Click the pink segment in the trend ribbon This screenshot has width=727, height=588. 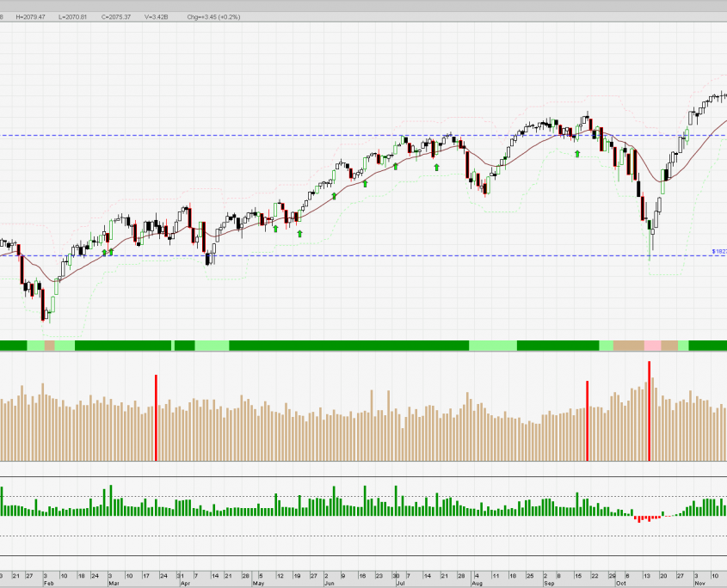pos(652,346)
